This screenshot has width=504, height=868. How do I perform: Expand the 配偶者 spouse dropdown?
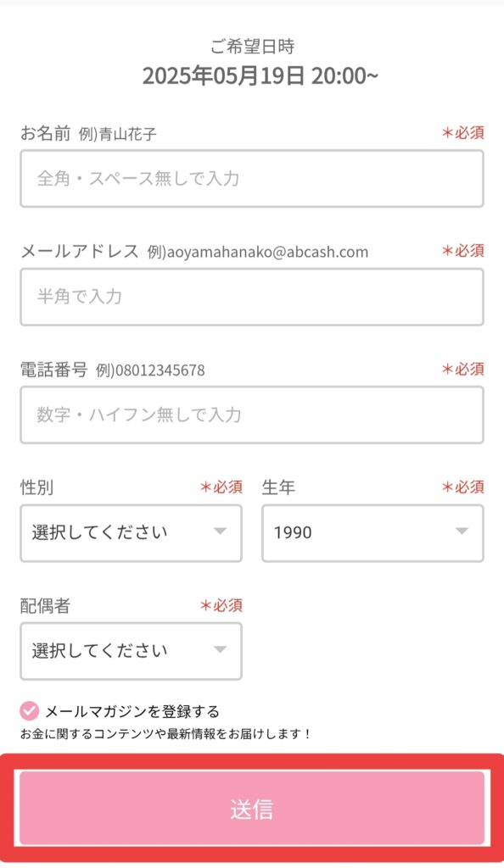(x=132, y=651)
